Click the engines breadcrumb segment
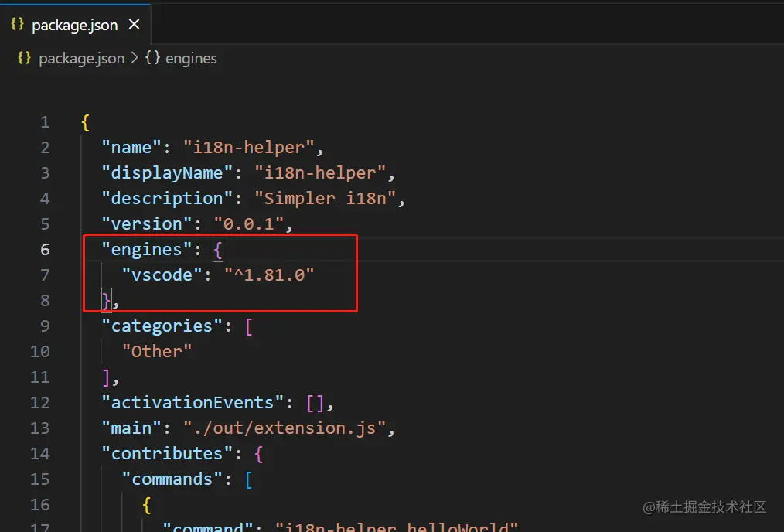This screenshot has width=784, height=532. click(x=191, y=59)
